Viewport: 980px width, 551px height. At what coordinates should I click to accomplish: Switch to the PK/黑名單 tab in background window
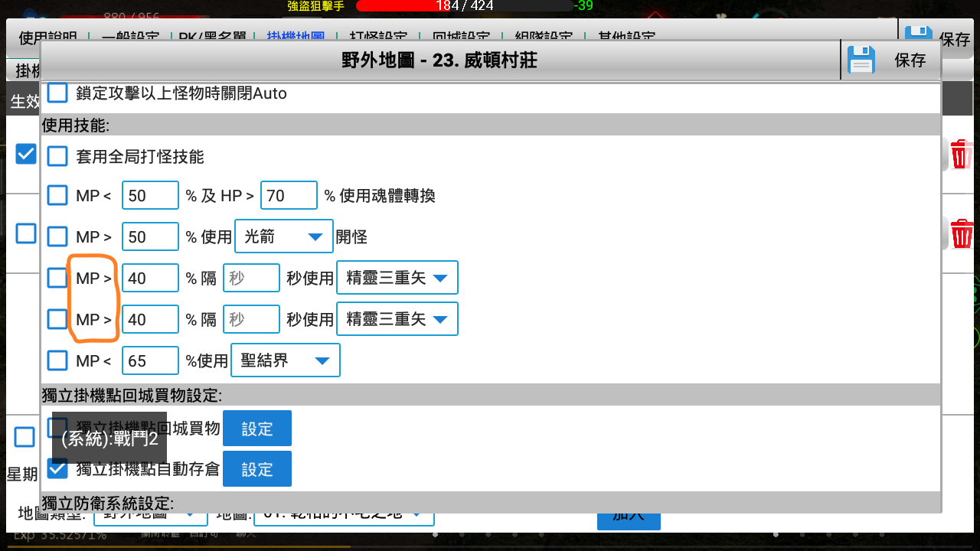[213, 36]
